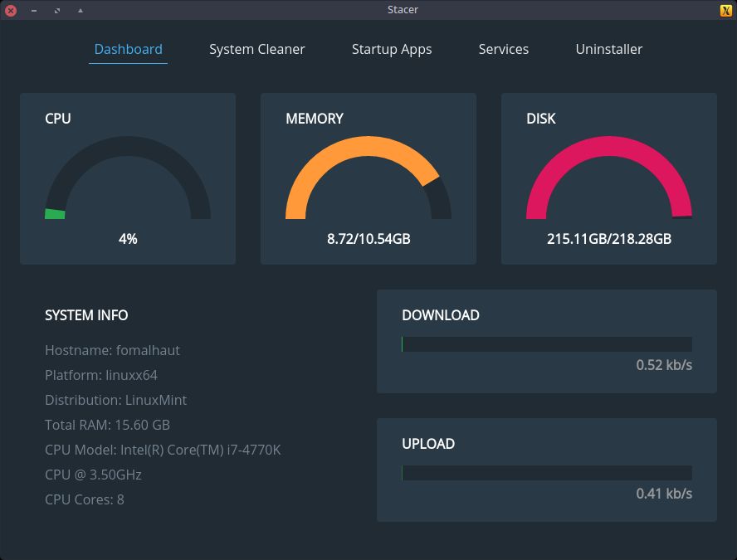Click the Hostname: fomalhaut line

pyautogui.click(x=112, y=350)
